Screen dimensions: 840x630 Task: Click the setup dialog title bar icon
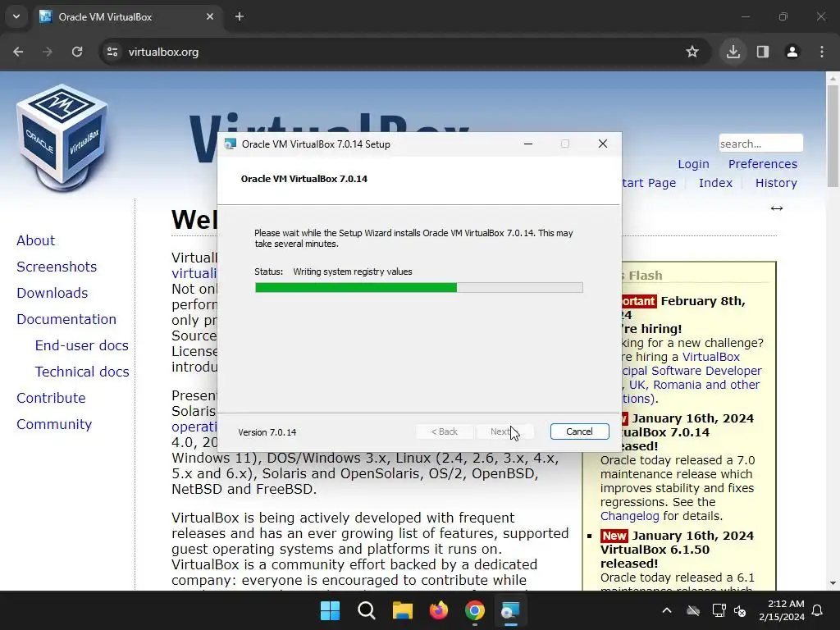[231, 144]
